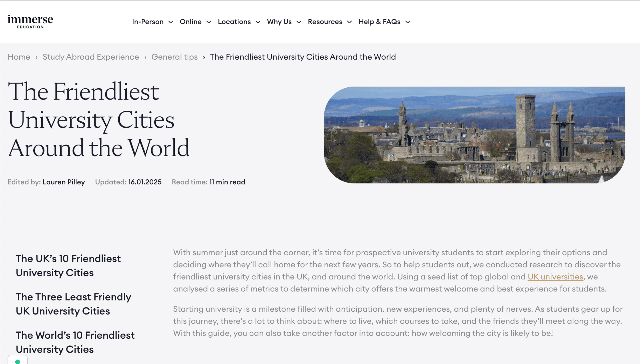Click current page breadcrumb title

[303, 57]
